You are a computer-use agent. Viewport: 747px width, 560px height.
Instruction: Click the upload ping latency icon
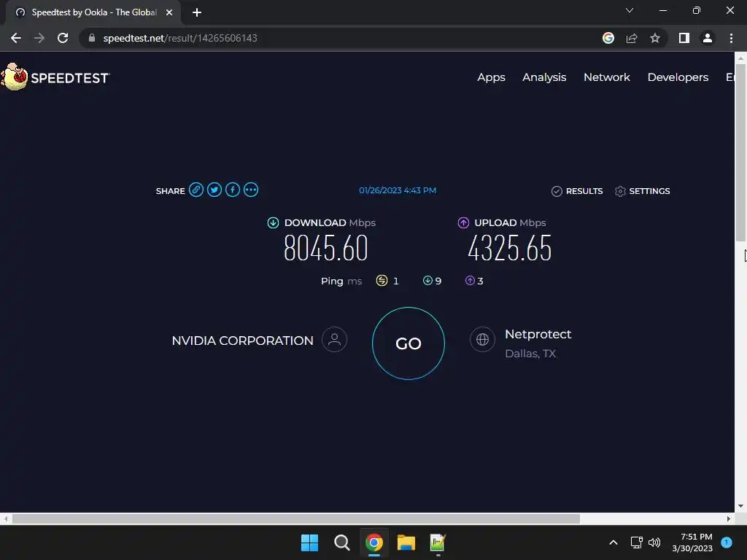tap(470, 281)
